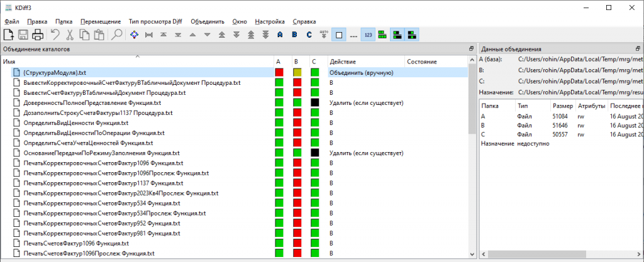
Task: Open the Тип просмотра Diff menu
Action: tap(155, 21)
